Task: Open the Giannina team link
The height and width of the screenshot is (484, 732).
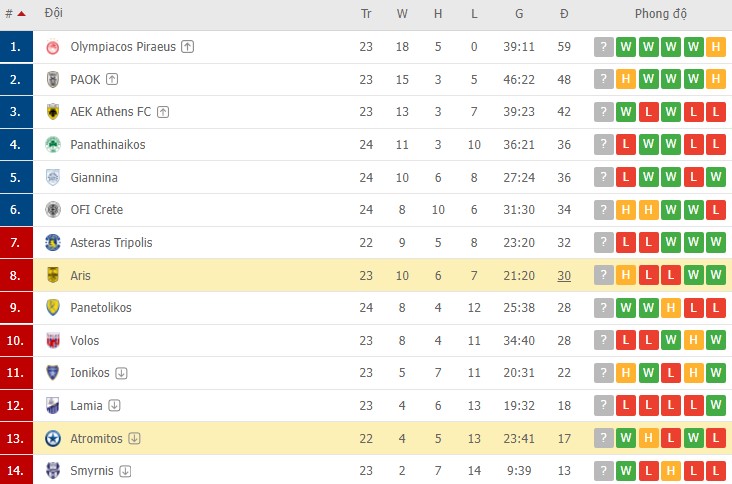Action: tap(94, 177)
